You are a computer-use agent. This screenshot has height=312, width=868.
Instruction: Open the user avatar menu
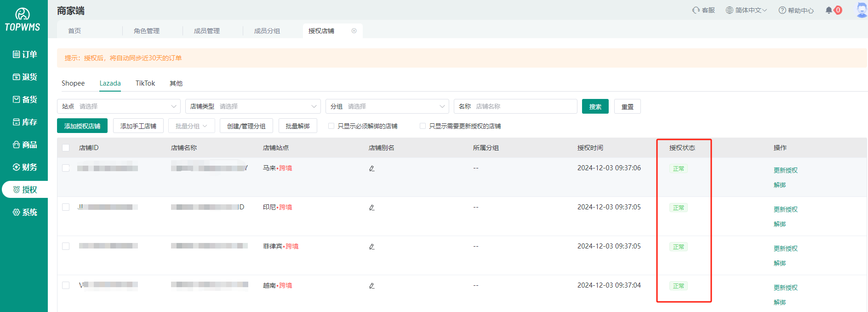click(x=862, y=10)
